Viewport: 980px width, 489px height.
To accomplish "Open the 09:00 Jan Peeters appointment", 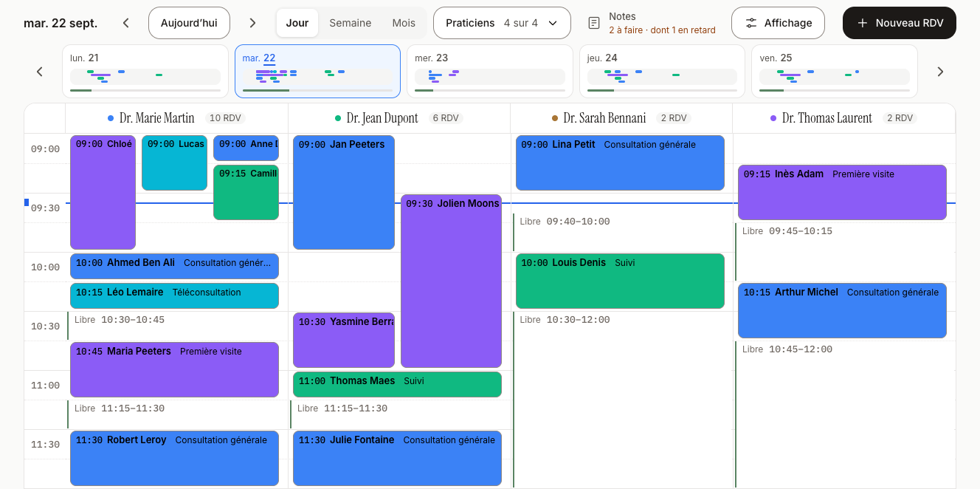I will 344,192.
